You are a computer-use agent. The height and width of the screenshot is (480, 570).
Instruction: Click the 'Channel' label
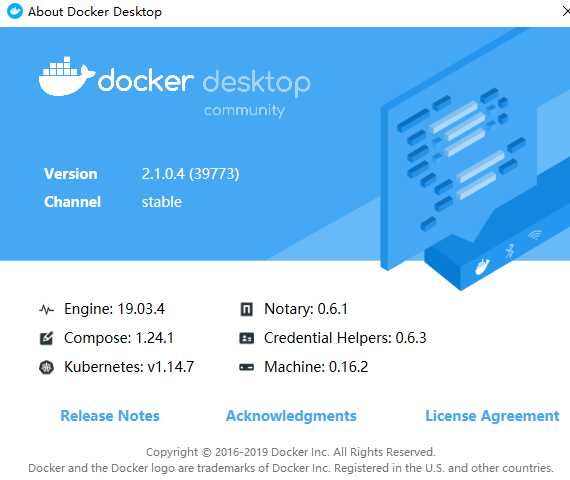[72, 202]
